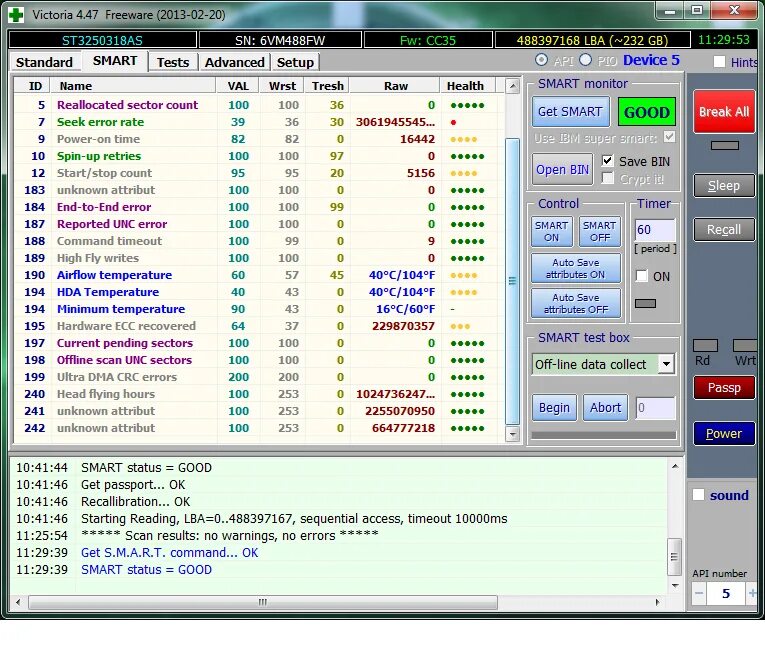Viewport: 765px width, 648px height.
Task: Uncheck the Save BIN checkbox
Action: [607, 161]
